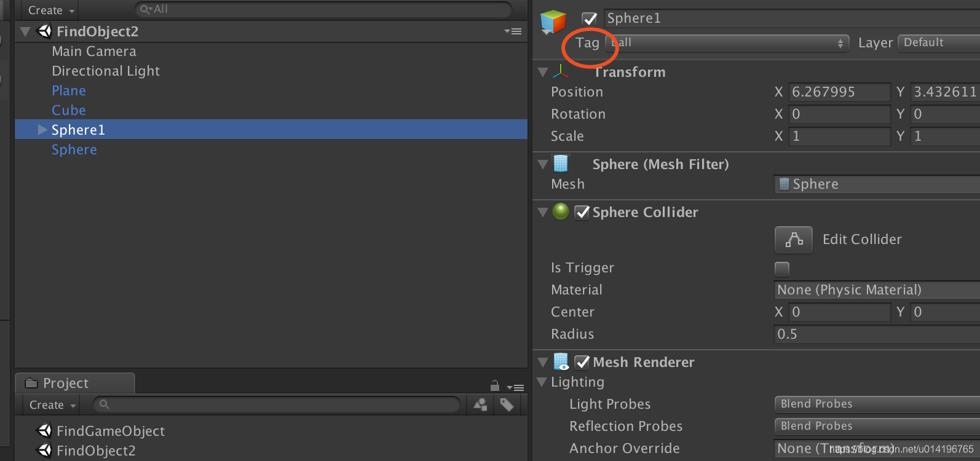The height and width of the screenshot is (461, 980).
Task: Collapse the Sphere (Mesh Filter) component
Action: tap(543, 164)
